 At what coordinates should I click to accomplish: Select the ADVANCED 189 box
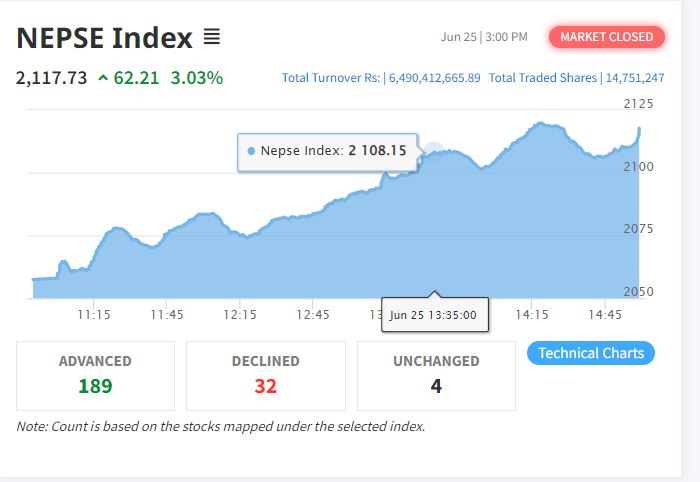(96, 376)
